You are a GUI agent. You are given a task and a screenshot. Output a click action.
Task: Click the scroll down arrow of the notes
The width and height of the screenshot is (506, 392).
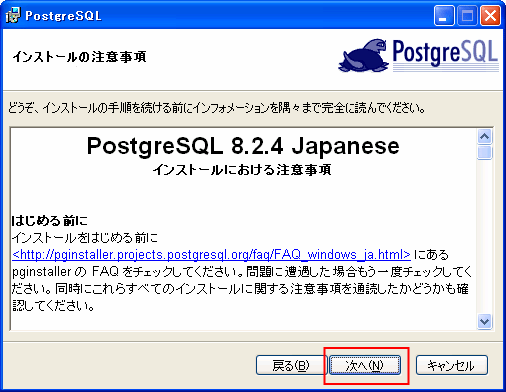pyautogui.click(x=484, y=322)
